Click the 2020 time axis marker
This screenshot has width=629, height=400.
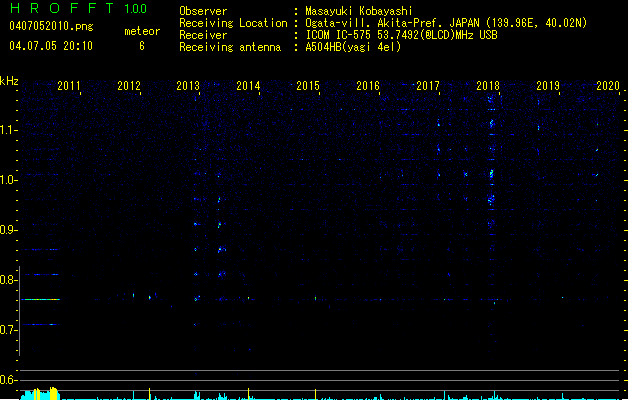click(x=608, y=86)
